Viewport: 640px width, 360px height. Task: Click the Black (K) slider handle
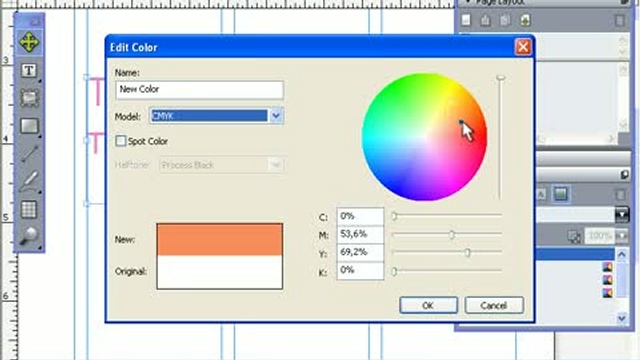coord(394,271)
